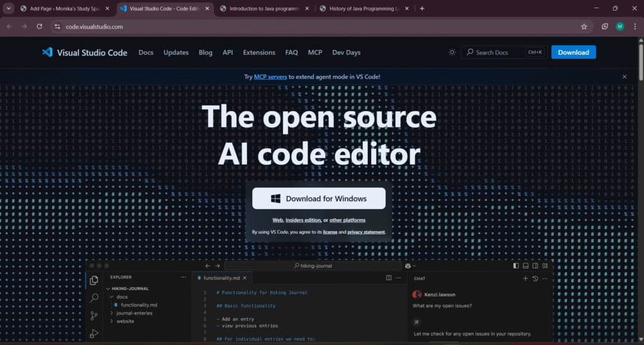This screenshot has width=644, height=345.
Task: Click the Source Control icon in activity bar
Action: (x=94, y=315)
